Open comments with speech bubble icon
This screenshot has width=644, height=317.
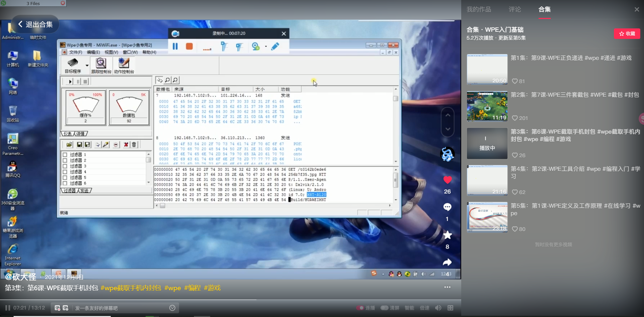pos(447,207)
